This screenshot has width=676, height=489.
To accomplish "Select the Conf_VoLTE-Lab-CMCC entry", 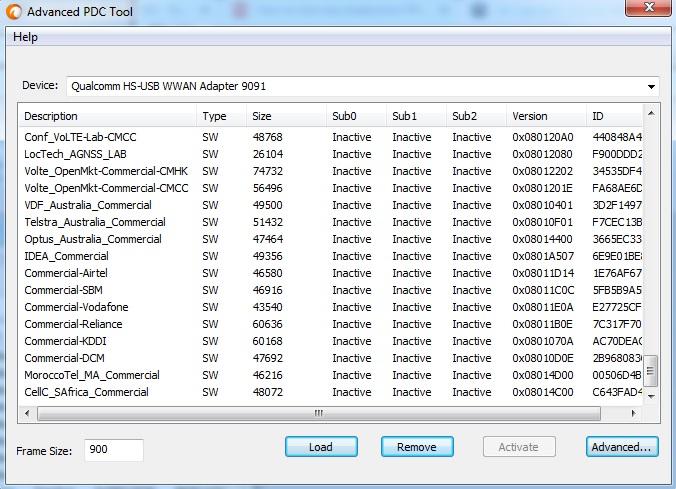I will (80, 137).
